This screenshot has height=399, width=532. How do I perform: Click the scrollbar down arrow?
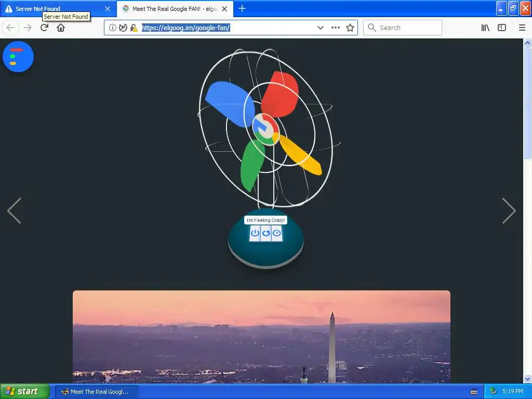[x=528, y=379]
